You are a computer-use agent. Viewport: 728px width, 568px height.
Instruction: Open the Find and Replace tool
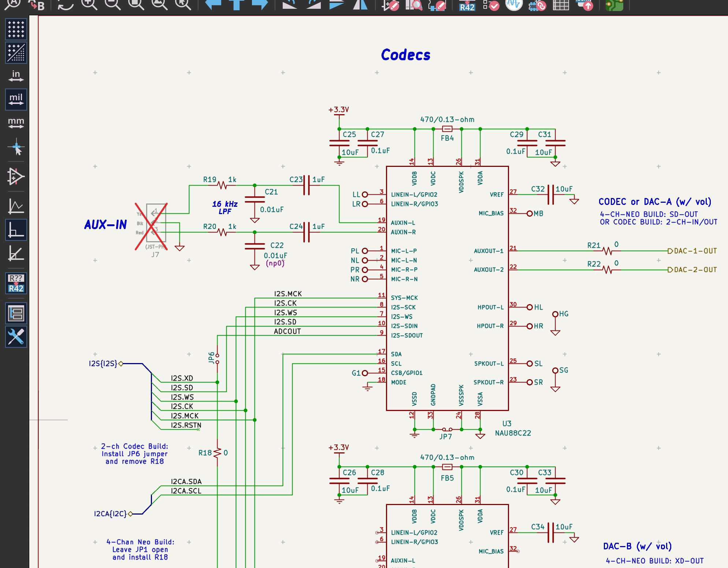point(37,4)
